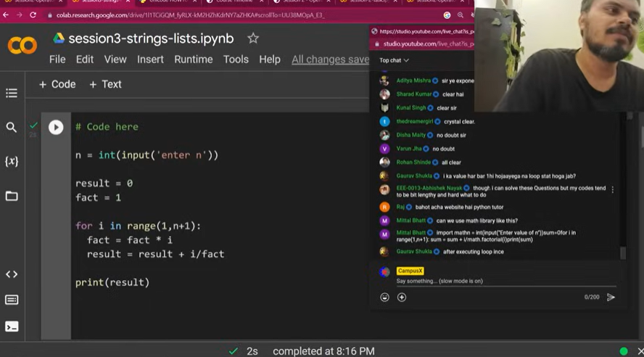The width and height of the screenshot is (644, 357).
Task: Click Disha Maity's name in chat
Action: [411, 135]
